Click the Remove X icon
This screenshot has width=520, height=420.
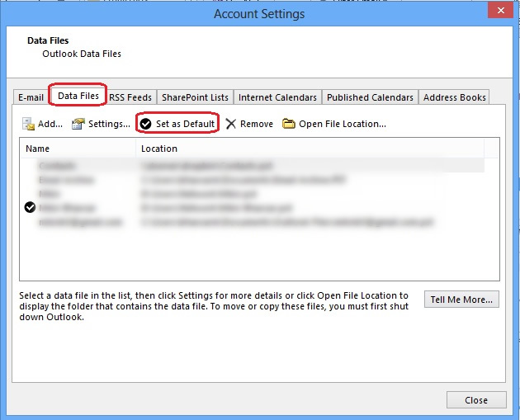230,124
